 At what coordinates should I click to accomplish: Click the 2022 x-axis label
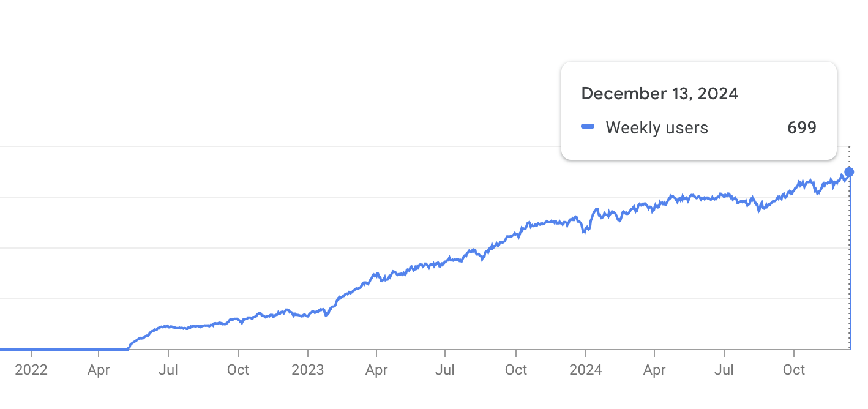click(x=31, y=370)
